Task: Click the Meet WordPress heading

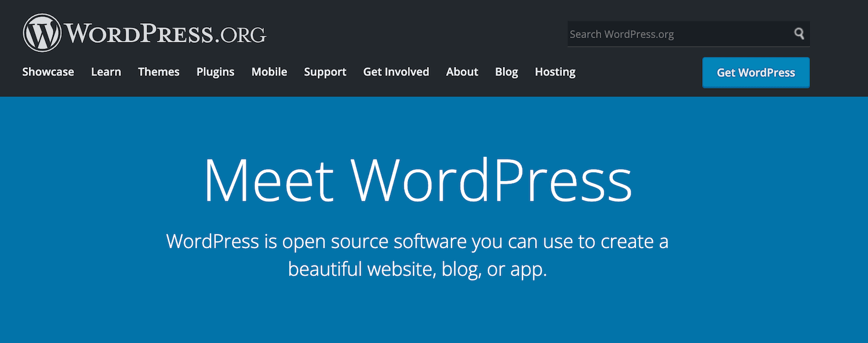Action: pos(418,180)
